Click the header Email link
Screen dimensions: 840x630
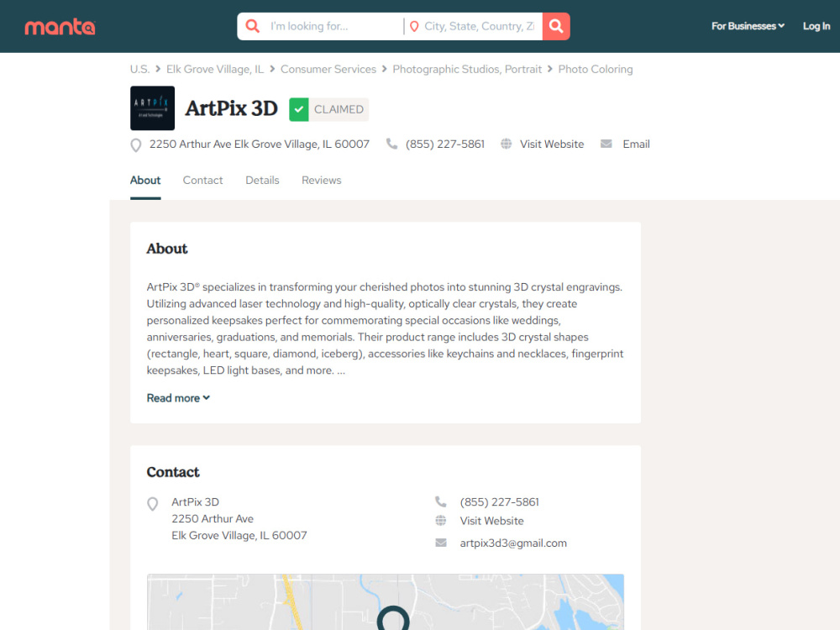pos(636,144)
